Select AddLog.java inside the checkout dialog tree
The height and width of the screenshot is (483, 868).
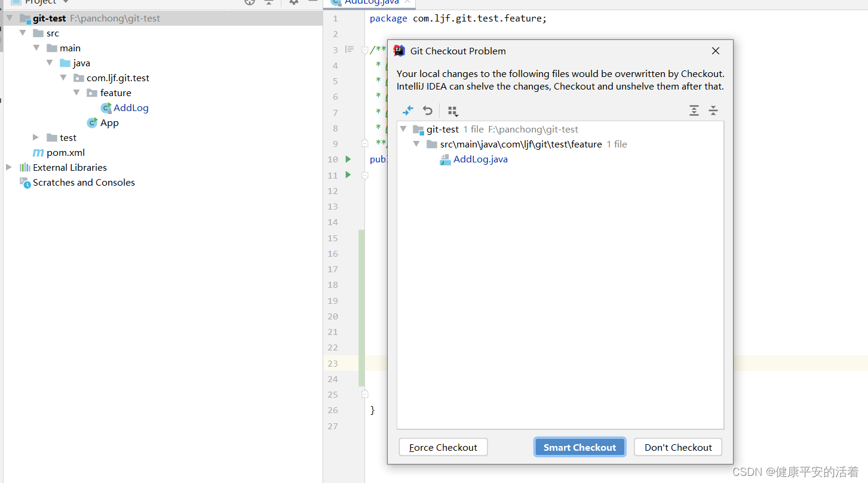click(481, 159)
